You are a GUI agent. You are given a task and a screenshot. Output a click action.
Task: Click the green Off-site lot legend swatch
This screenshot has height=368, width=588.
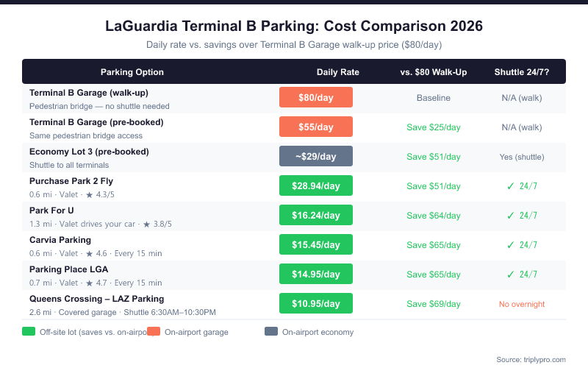pos(29,332)
